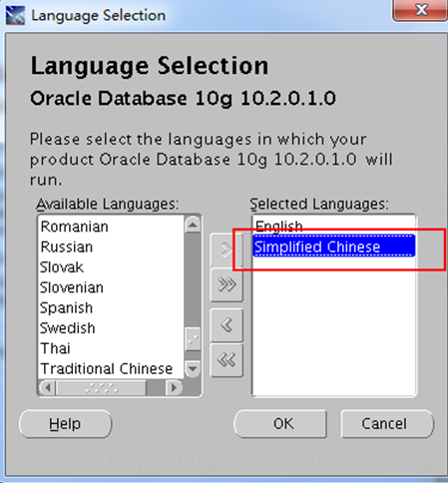Click the up arrow of Available Languages scrollbar
448x483 pixels.
pos(193,225)
